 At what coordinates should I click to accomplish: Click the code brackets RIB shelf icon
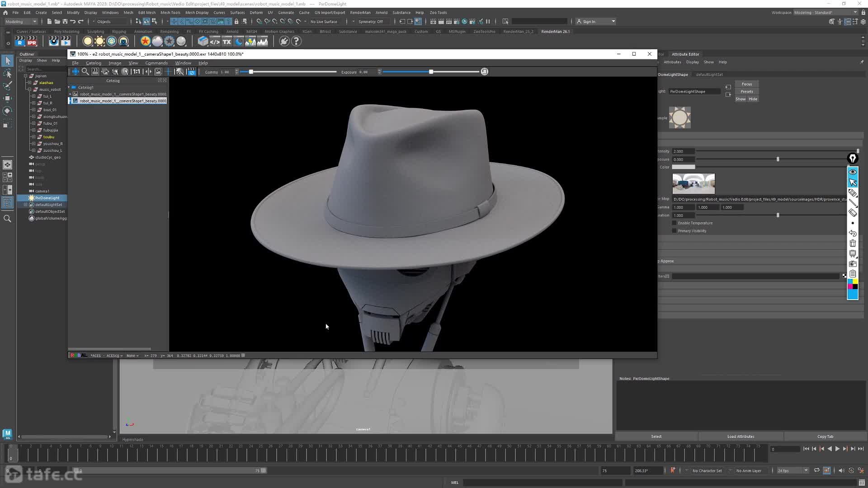[215, 42]
